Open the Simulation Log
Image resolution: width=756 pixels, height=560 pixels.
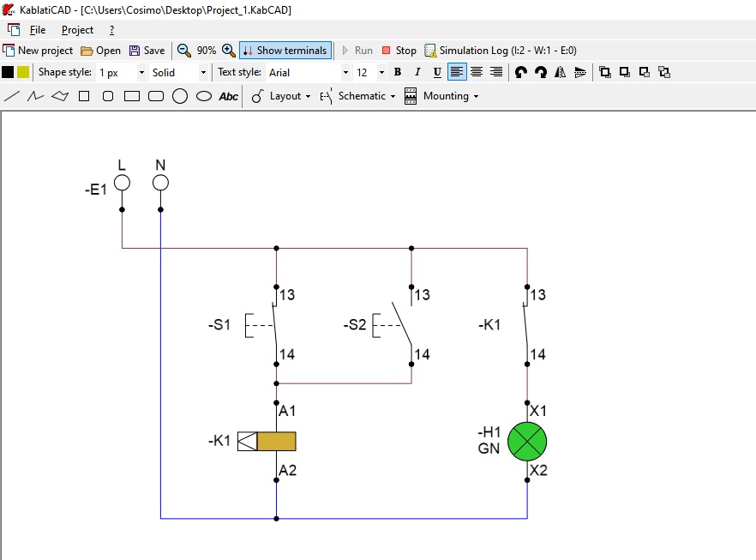(501, 51)
